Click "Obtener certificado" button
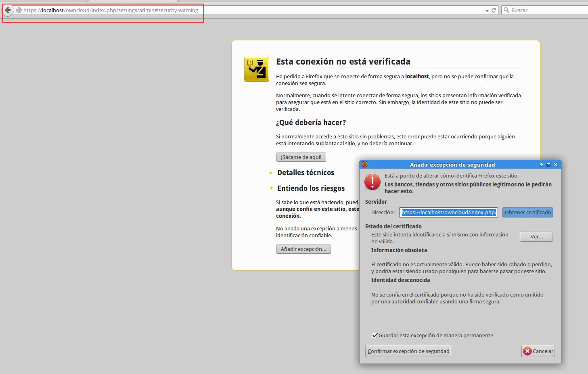The width and height of the screenshot is (588, 374). pos(527,213)
